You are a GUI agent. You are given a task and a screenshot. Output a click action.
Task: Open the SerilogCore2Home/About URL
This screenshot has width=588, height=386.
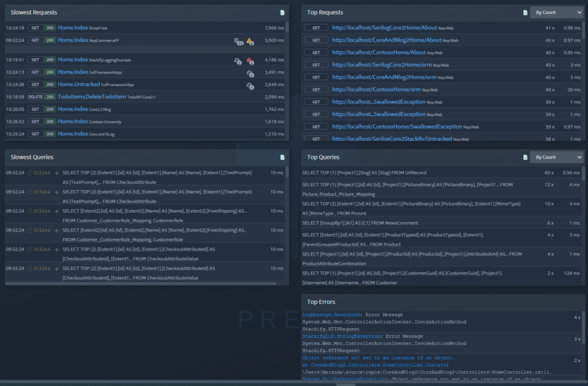coord(384,28)
